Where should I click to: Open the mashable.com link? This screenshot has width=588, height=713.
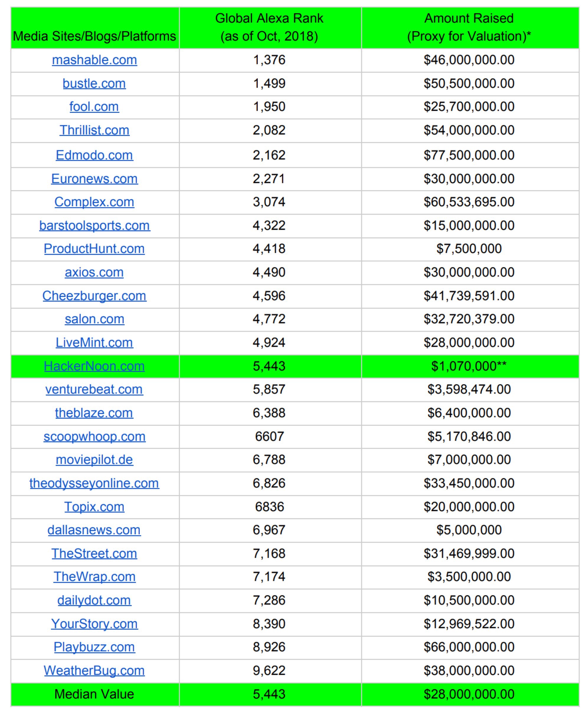[x=94, y=60]
